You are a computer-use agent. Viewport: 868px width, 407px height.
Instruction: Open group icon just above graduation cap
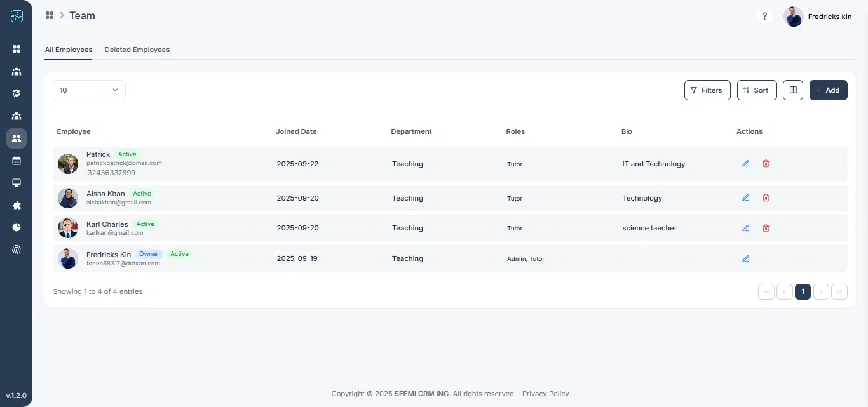(x=17, y=71)
